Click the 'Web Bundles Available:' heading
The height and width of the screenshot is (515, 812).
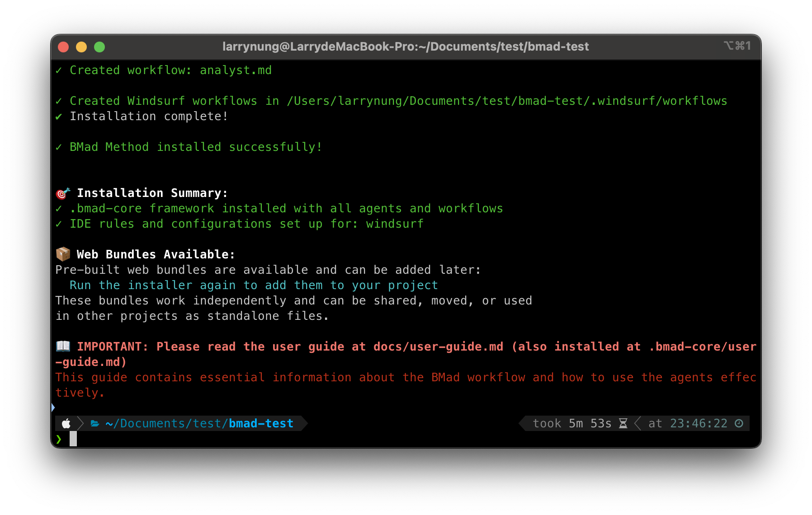(x=156, y=254)
